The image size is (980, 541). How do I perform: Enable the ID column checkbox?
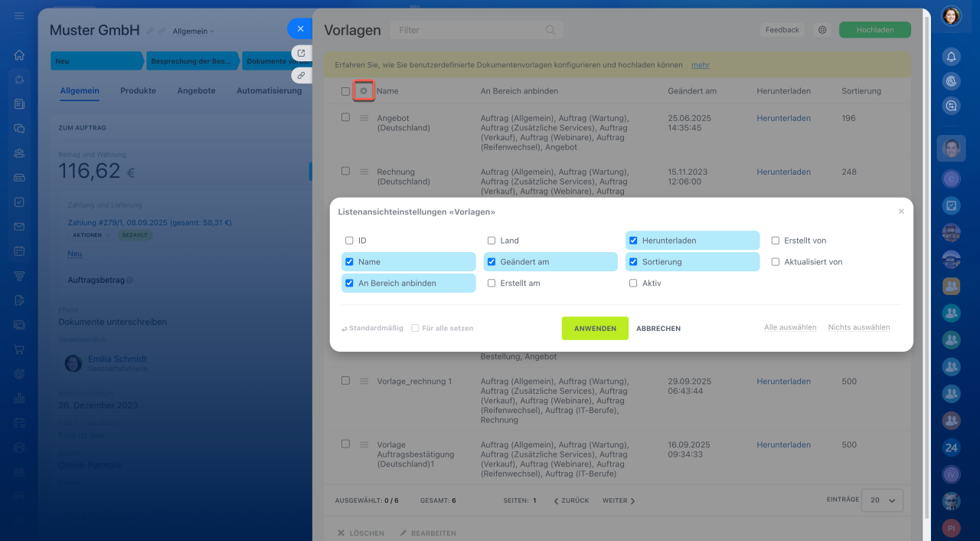349,241
